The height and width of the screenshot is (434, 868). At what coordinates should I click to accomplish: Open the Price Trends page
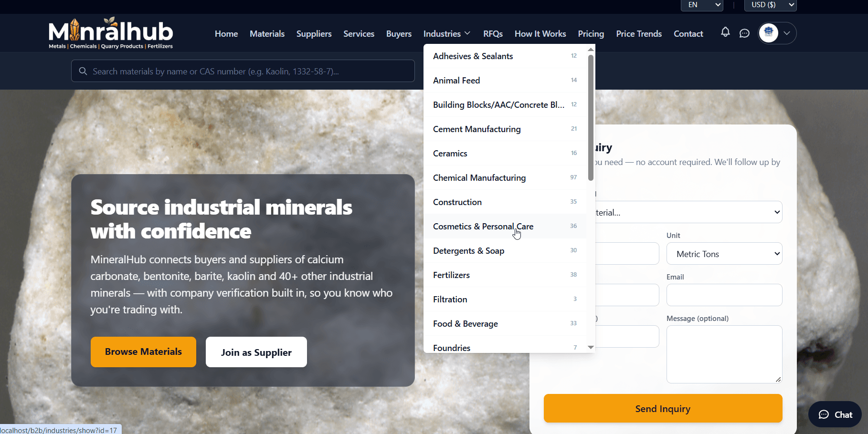click(639, 33)
